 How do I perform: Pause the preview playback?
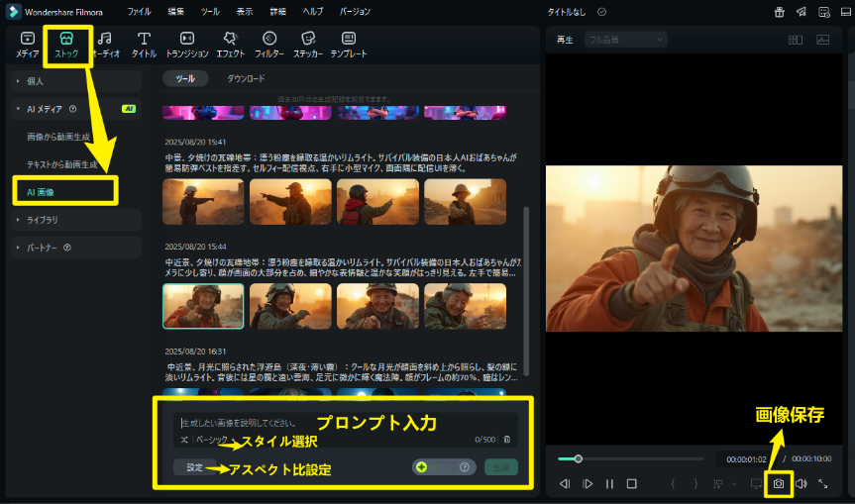pyautogui.click(x=609, y=483)
